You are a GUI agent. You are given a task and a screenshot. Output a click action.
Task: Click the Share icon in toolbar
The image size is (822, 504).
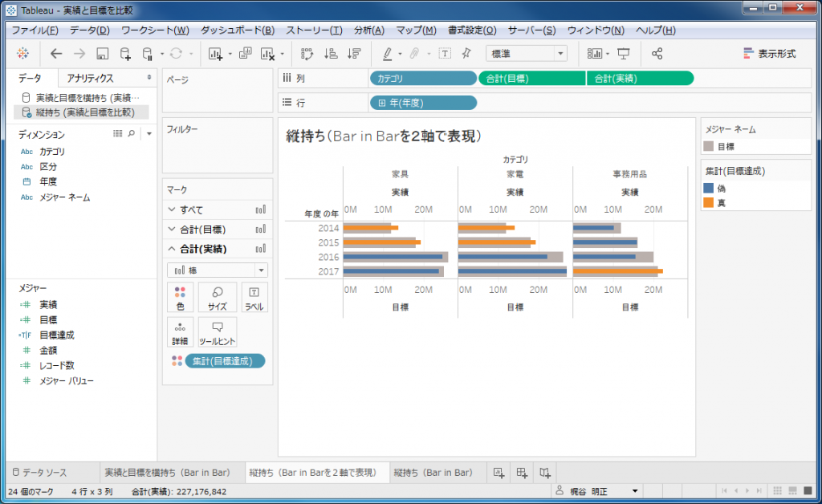click(x=657, y=54)
